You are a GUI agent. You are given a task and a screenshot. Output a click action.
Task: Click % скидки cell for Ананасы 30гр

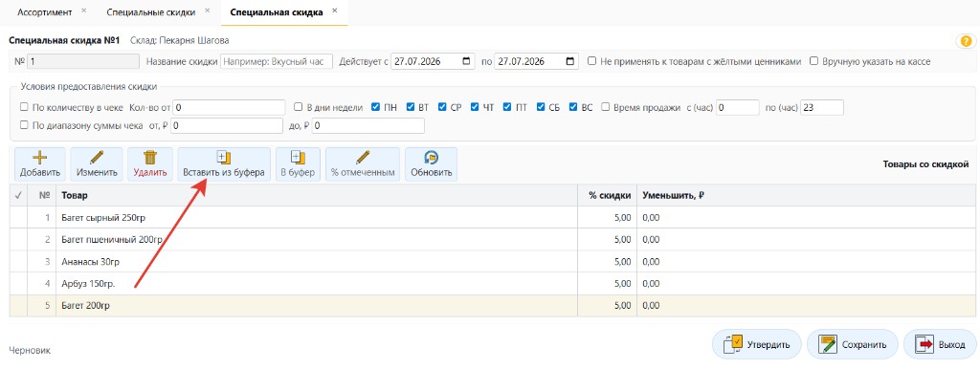coord(607,261)
